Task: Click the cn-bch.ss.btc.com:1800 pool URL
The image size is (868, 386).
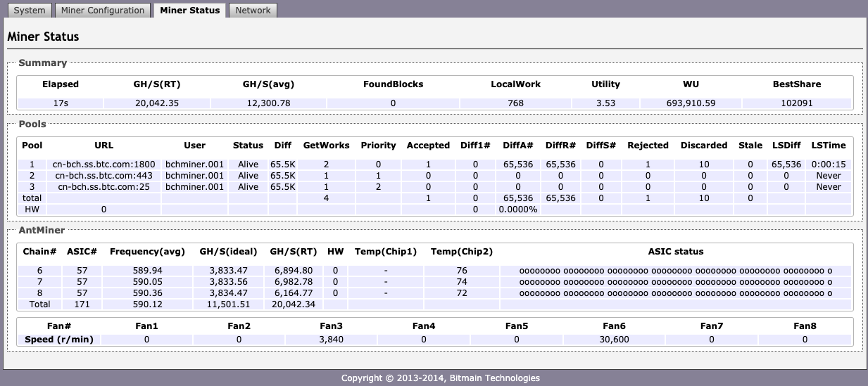Action: coord(103,165)
